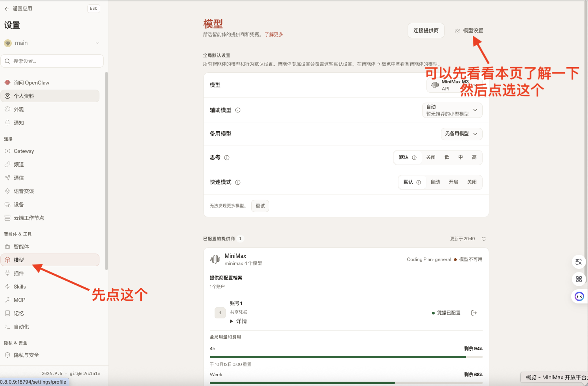Click the 连接提供商 button
Image resolution: width=588 pixels, height=386 pixels.
(426, 30)
